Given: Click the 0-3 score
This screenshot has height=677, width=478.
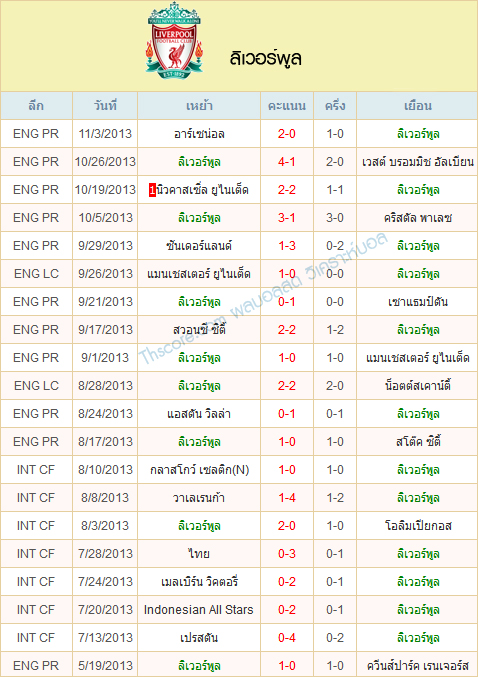Looking at the screenshot, I should coord(287,554).
